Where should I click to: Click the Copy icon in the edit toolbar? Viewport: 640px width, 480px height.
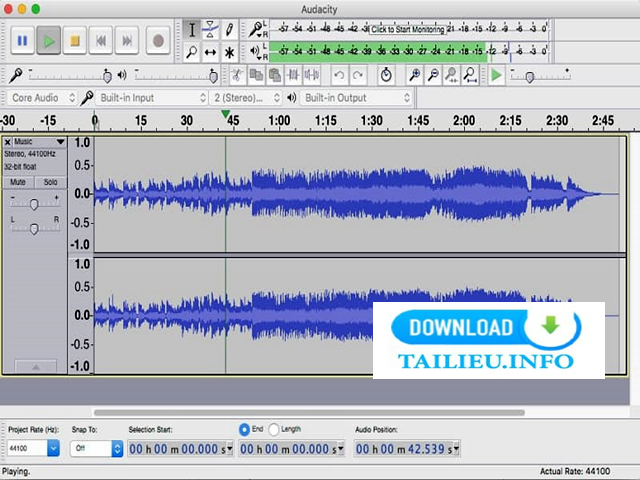click(256, 75)
